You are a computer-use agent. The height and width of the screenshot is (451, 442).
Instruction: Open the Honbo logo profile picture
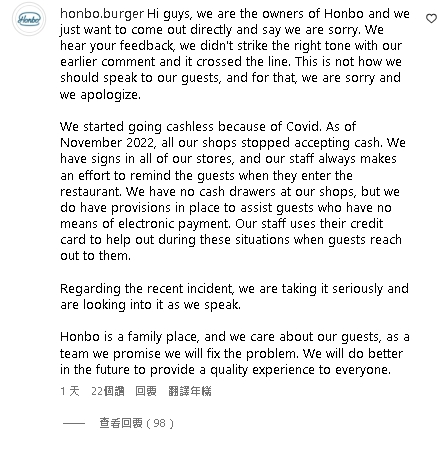29,19
